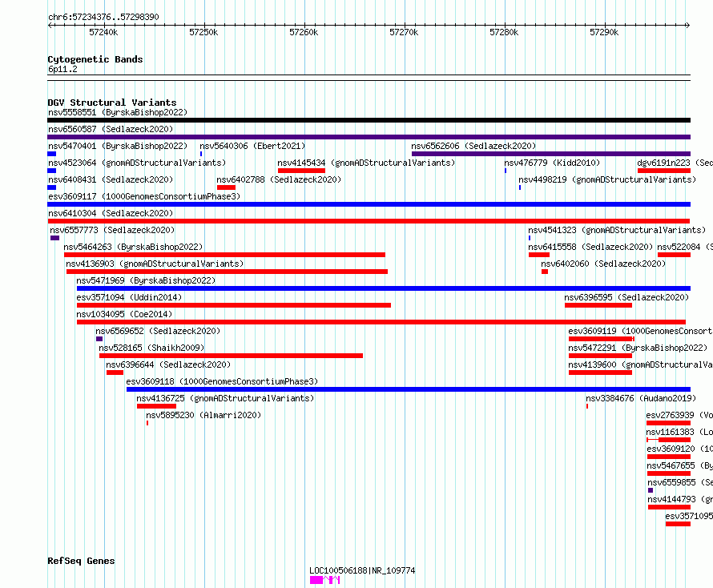Click the nsv6560587 purple variant bar
The width and height of the screenshot is (713, 588).
point(369,137)
